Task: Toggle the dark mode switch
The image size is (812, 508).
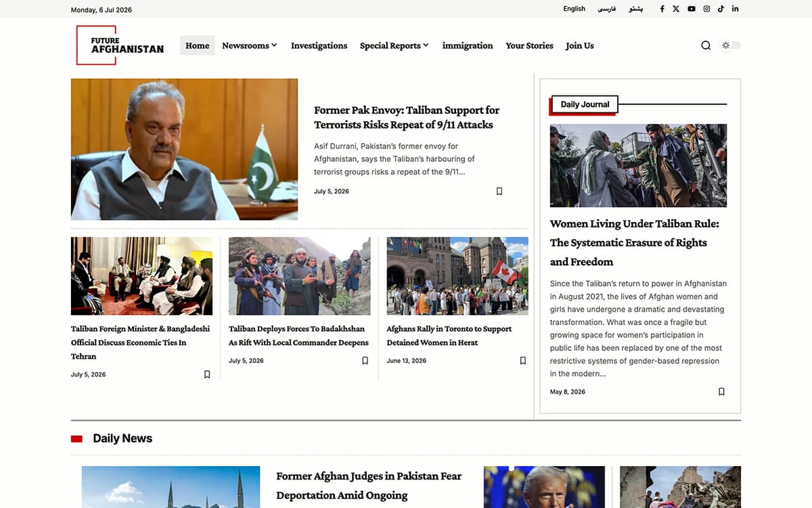Action: [731, 45]
